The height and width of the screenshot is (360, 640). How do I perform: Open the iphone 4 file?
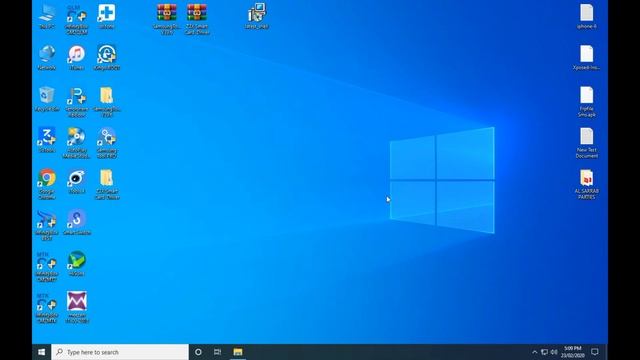coord(587,17)
